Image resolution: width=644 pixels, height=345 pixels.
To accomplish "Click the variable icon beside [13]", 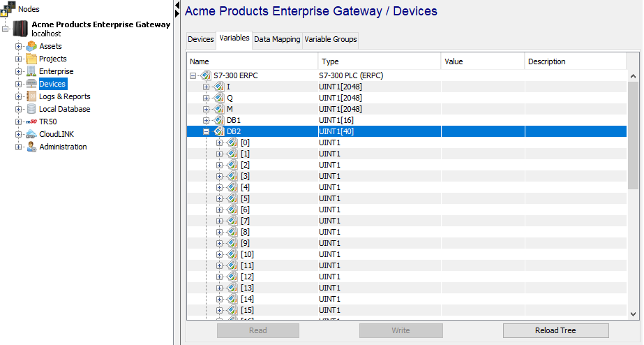I will 233,288.
